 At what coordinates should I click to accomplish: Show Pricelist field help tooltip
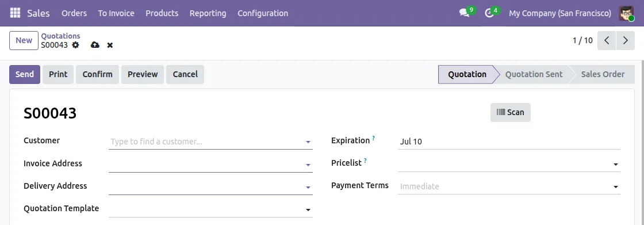(365, 161)
